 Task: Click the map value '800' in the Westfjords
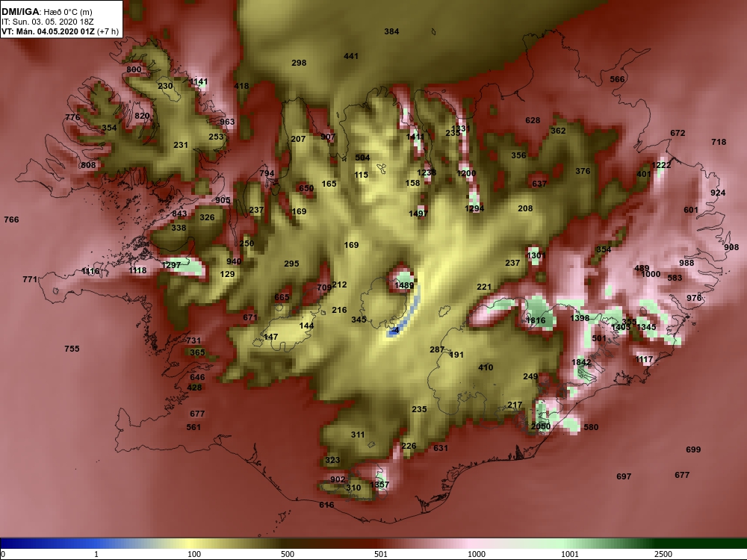point(134,69)
